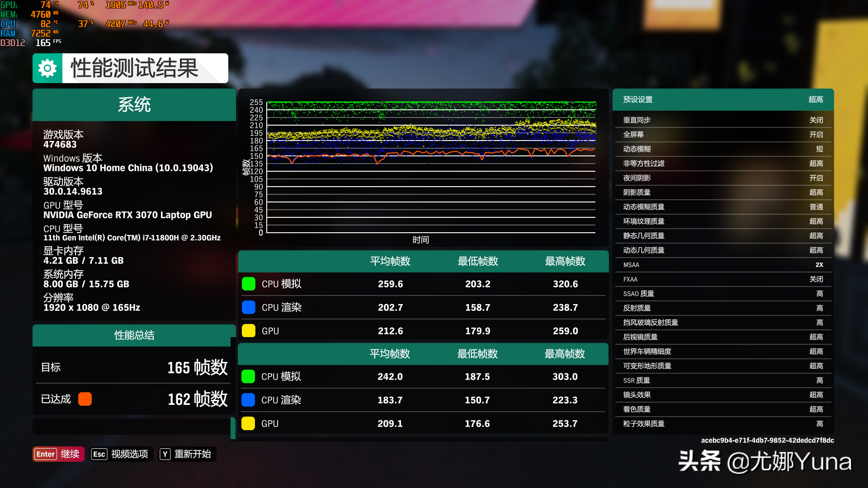Select the 动态几何质量 setting row
Viewport: 868px width, 488px height.
(723, 250)
